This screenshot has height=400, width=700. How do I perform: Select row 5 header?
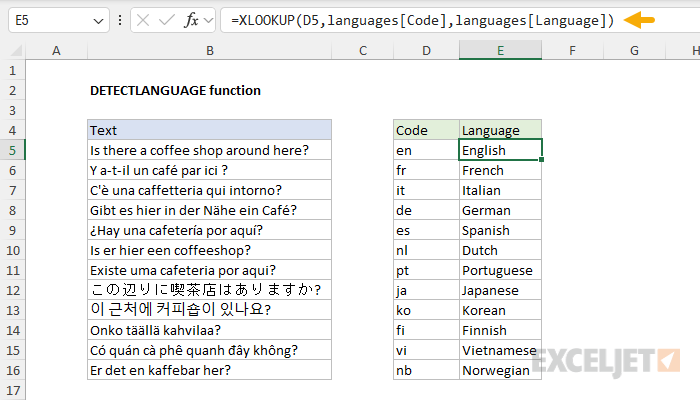pos(12,150)
